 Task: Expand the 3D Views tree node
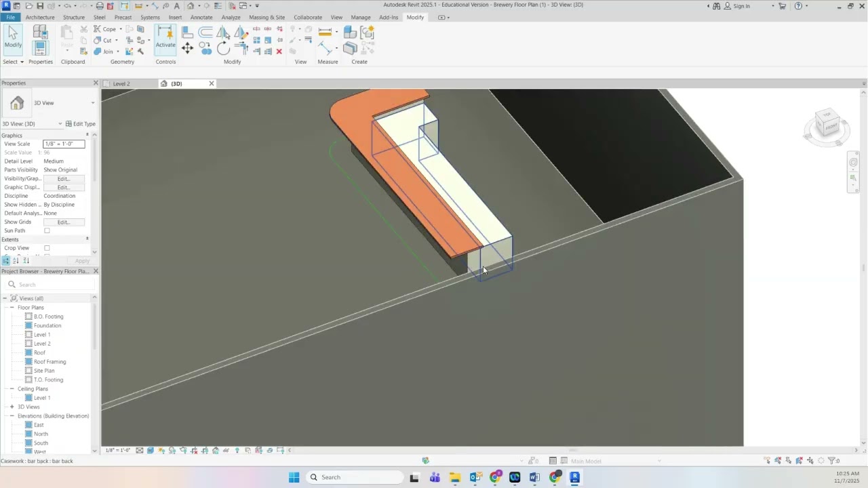12,407
